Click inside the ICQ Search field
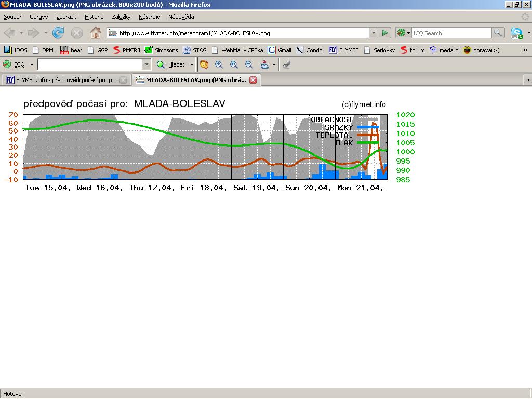Image resolution: width=532 pixels, height=399 pixels. point(451,33)
